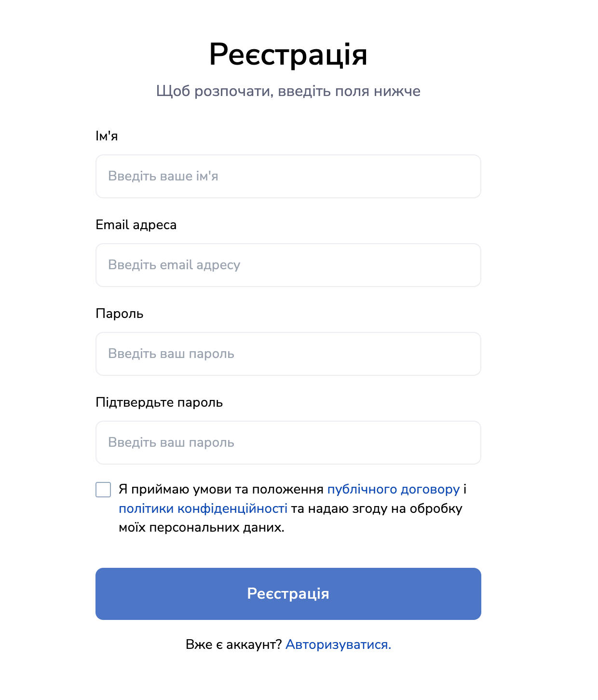Image resolution: width=598 pixels, height=700 pixels.
Task: Click the Email адреса field label
Action: click(136, 225)
